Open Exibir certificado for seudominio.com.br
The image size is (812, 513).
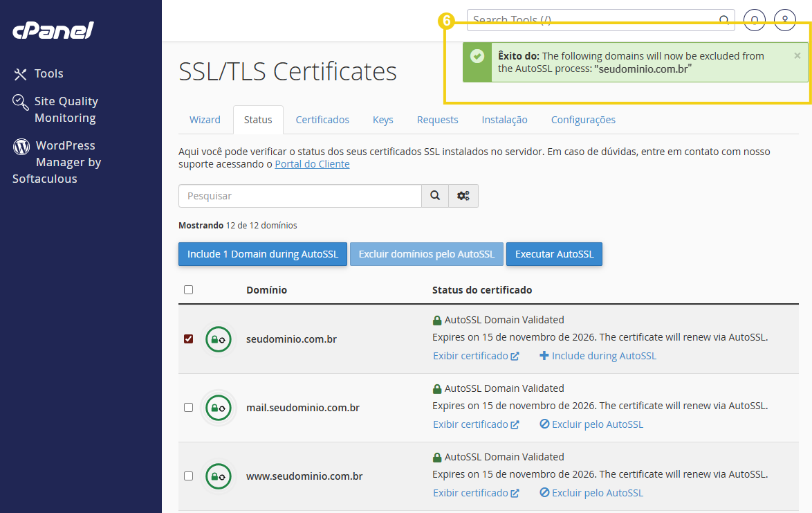tap(476, 356)
